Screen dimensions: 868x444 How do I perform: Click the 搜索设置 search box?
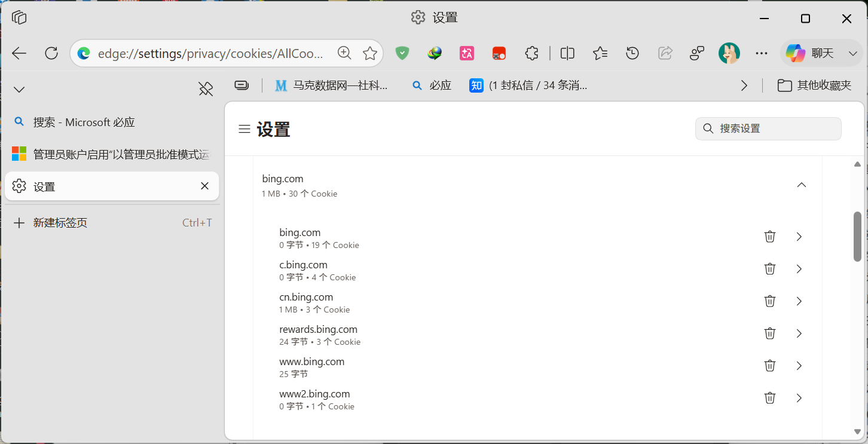(x=768, y=128)
